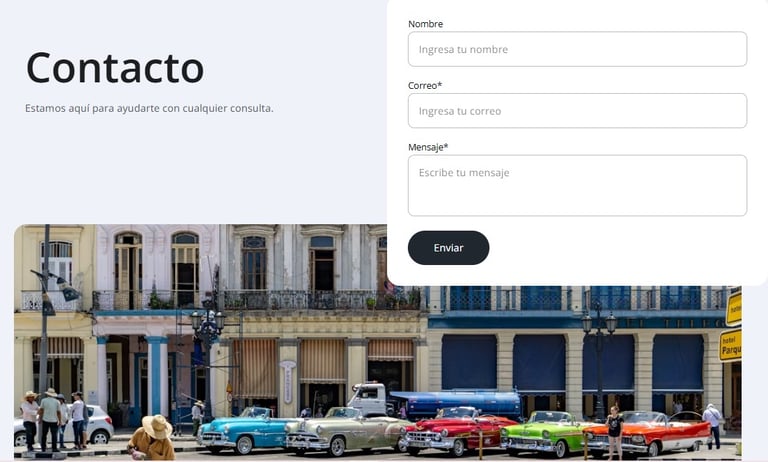Submit the form with Enviar button

coord(448,248)
